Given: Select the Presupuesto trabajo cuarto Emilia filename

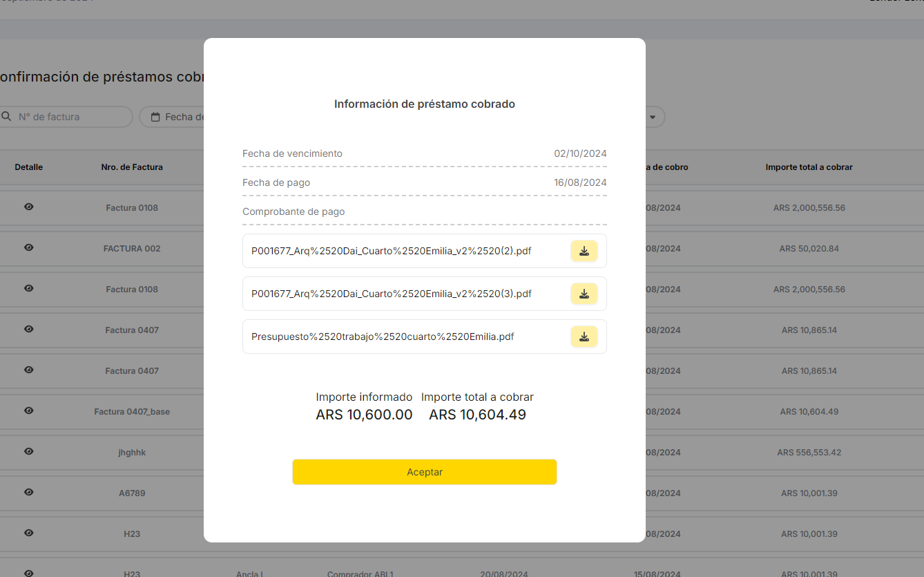Looking at the screenshot, I should (x=383, y=337).
